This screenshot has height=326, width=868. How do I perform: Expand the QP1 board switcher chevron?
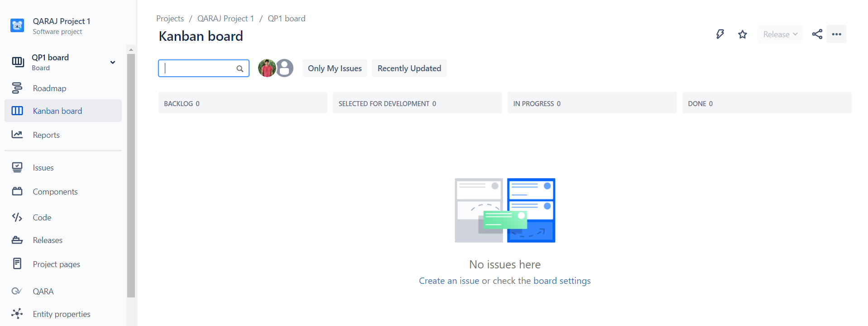113,62
